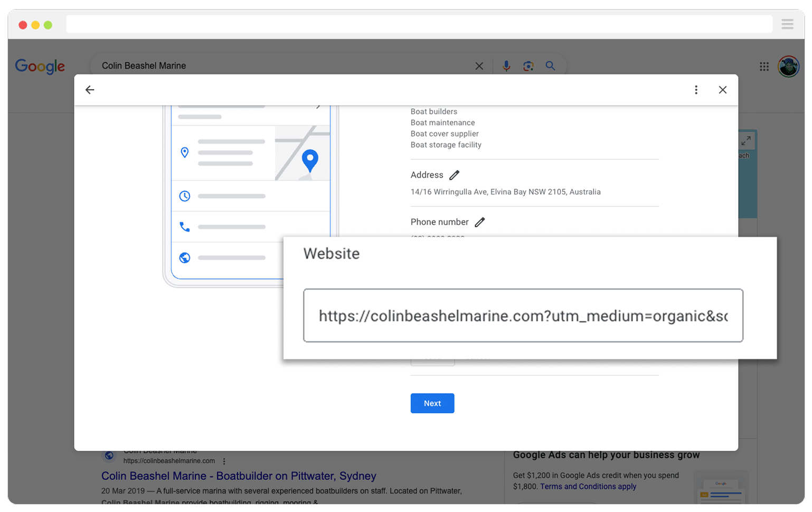This screenshot has height=512, width=812.
Task: Click the macOS green fullscreen button
Action: pos(48,25)
